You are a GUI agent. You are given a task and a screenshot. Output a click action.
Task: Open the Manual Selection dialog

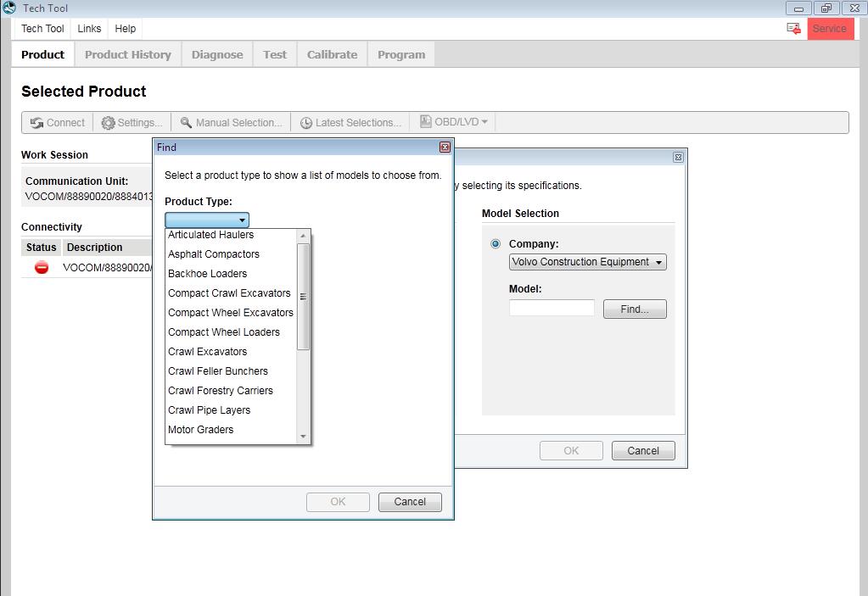231,123
